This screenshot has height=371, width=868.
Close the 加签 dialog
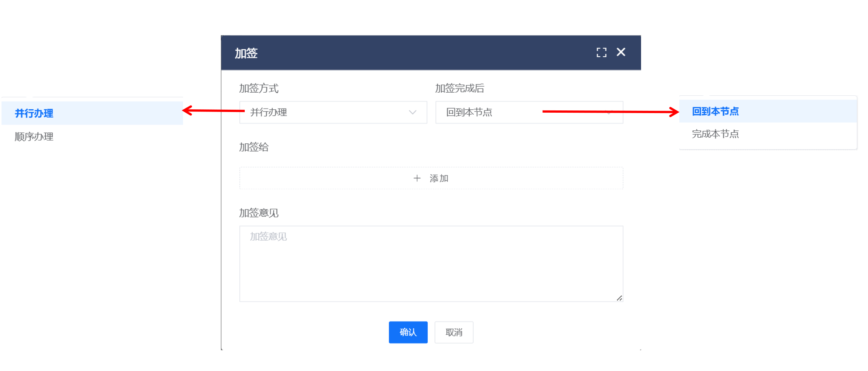[621, 52]
